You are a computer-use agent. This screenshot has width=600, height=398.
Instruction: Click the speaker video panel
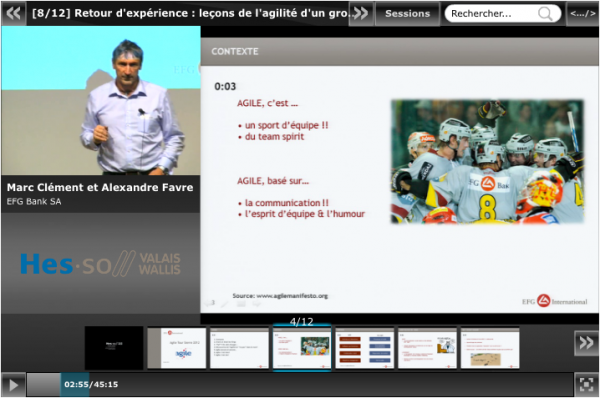(101, 101)
